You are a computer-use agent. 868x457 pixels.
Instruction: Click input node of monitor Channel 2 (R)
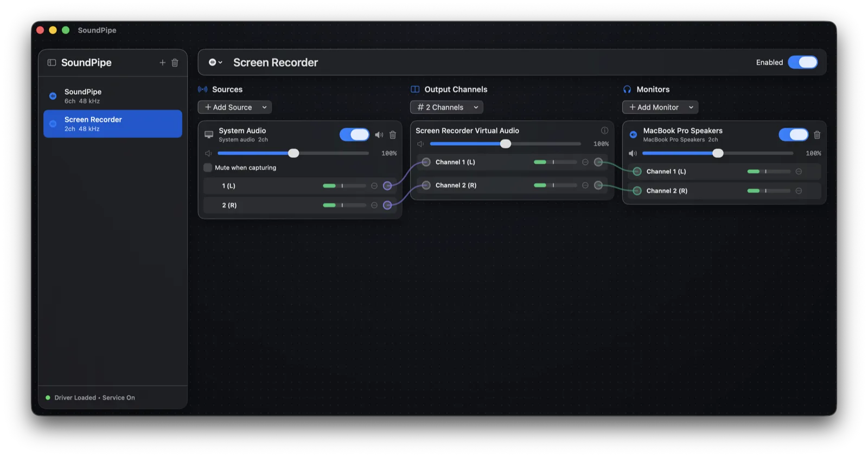[x=637, y=191]
